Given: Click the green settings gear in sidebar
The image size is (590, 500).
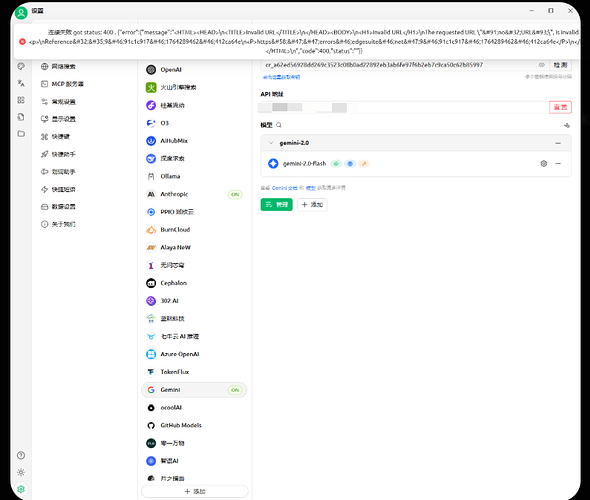Looking at the screenshot, I should tap(21, 489).
